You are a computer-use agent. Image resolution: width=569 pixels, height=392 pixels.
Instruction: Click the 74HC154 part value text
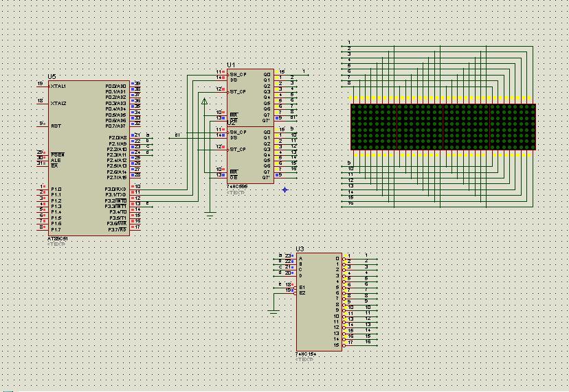click(x=305, y=354)
